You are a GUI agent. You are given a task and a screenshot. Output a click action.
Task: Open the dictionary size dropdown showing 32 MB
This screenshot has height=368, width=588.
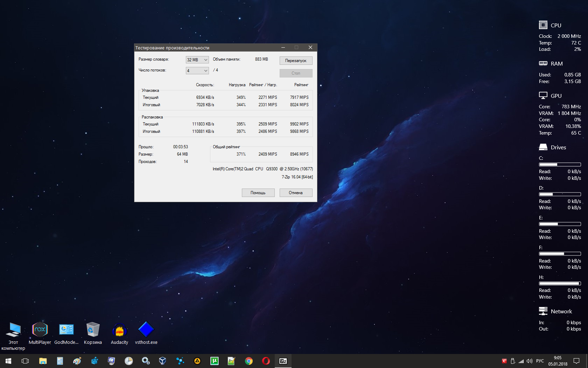click(197, 60)
